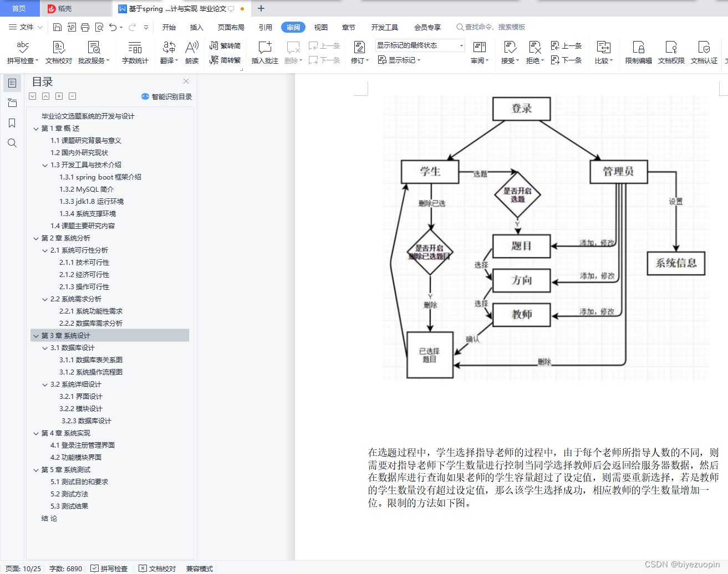Go to next revision (下一条) beside 拒绝
728x574 pixels.
point(566,60)
